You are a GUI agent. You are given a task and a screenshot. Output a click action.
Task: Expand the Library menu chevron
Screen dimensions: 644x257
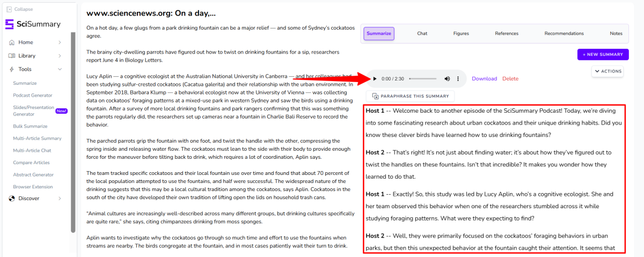coord(60,56)
